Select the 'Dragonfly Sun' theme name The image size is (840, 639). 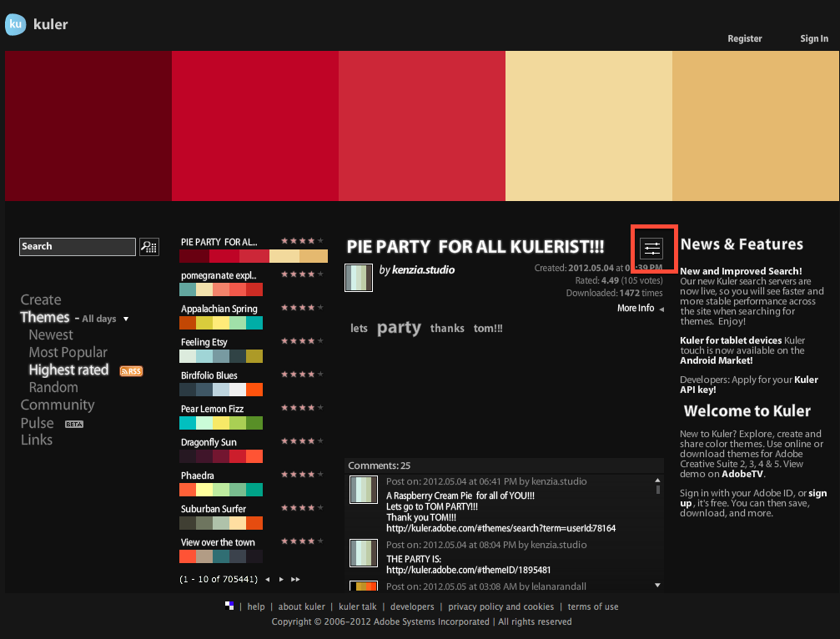209,442
